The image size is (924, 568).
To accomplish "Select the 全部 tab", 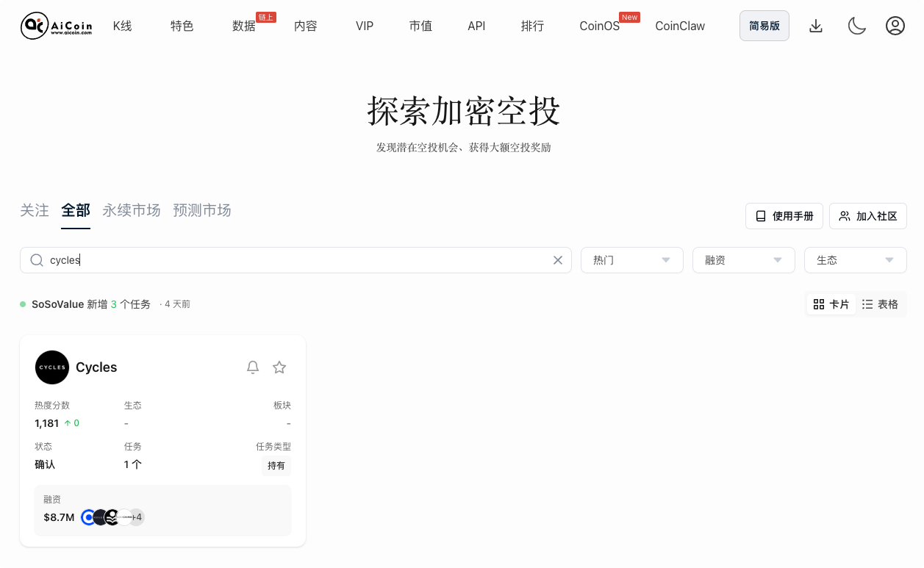I will click(x=76, y=210).
